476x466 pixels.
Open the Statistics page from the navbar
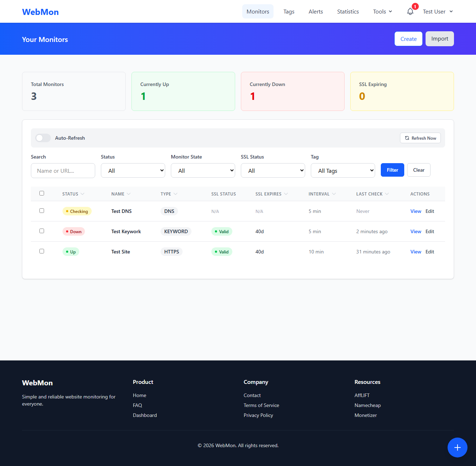coord(348,11)
